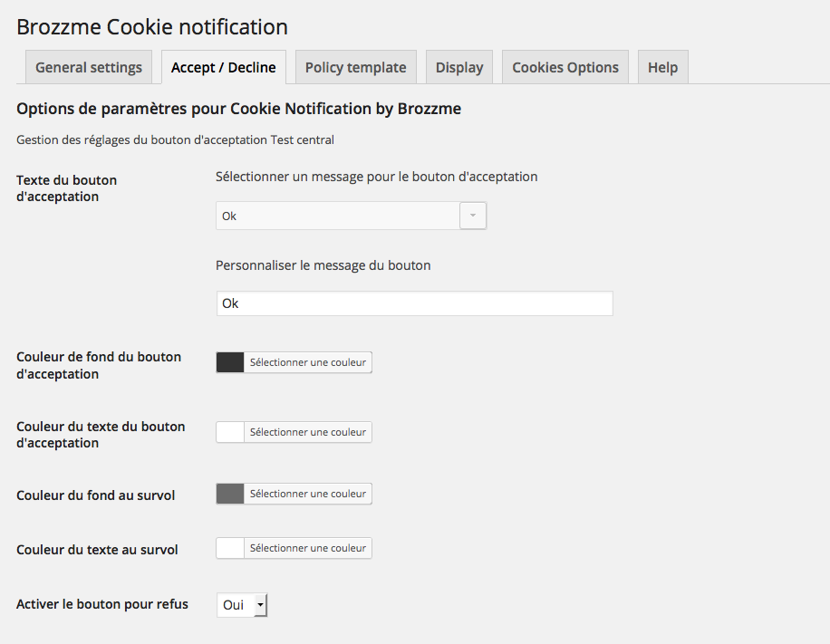Open the 'Ok' message select box
Screen dimensions: 830x644
point(339,216)
